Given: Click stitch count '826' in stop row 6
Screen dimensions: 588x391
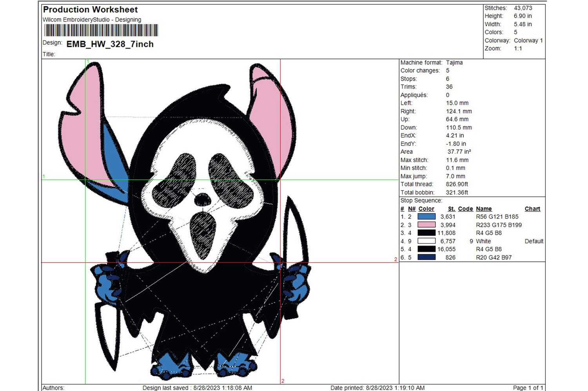Looking at the screenshot, I should pyautogui.click(x=450, y=257).
